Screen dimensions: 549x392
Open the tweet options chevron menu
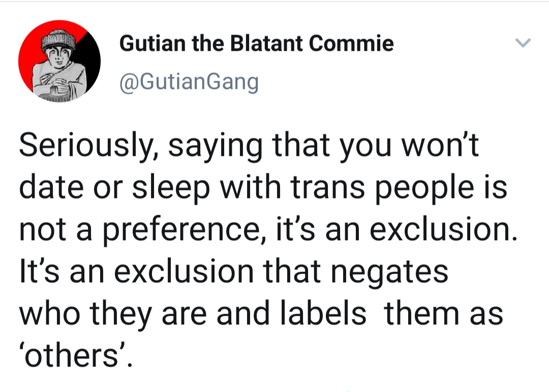[523, 43]
